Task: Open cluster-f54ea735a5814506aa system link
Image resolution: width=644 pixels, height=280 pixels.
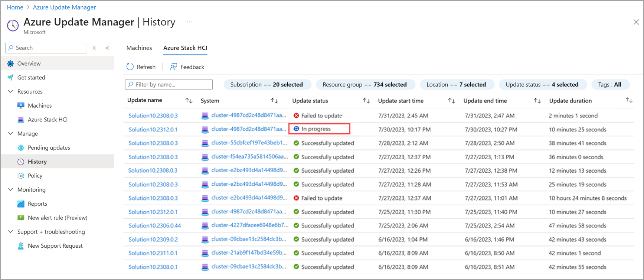Action: (249, 157)
